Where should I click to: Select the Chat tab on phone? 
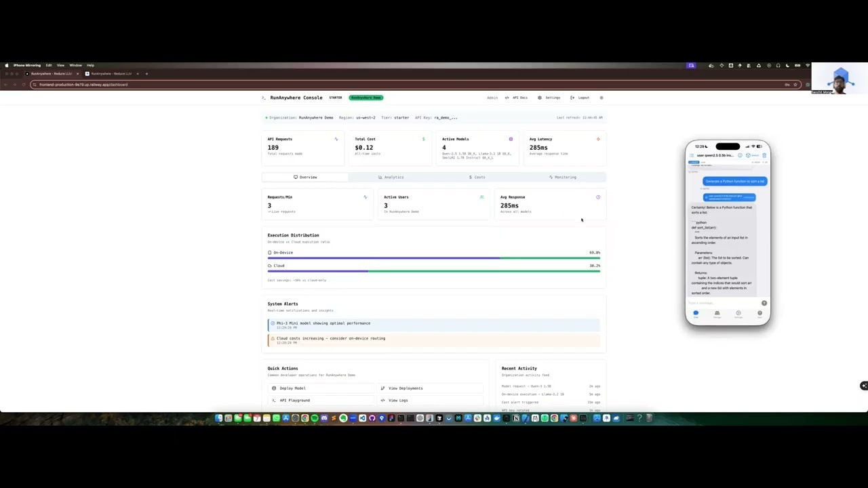(696, 314)
